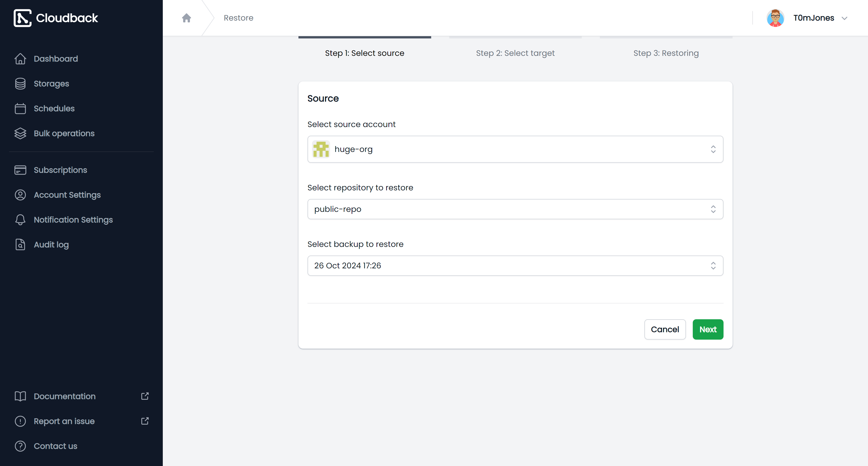Click the Audit log document icon
This screenshot has height=466, width=868.
tap(20, 245)
